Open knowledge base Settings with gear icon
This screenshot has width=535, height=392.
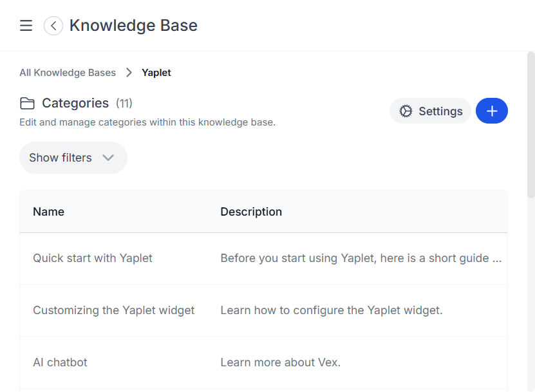430,111
